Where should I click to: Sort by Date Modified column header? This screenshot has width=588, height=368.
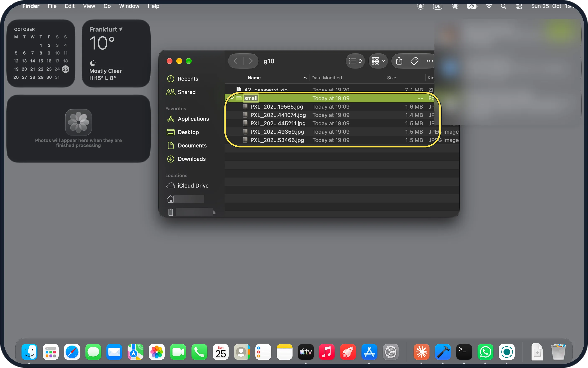tap(327, 78)
